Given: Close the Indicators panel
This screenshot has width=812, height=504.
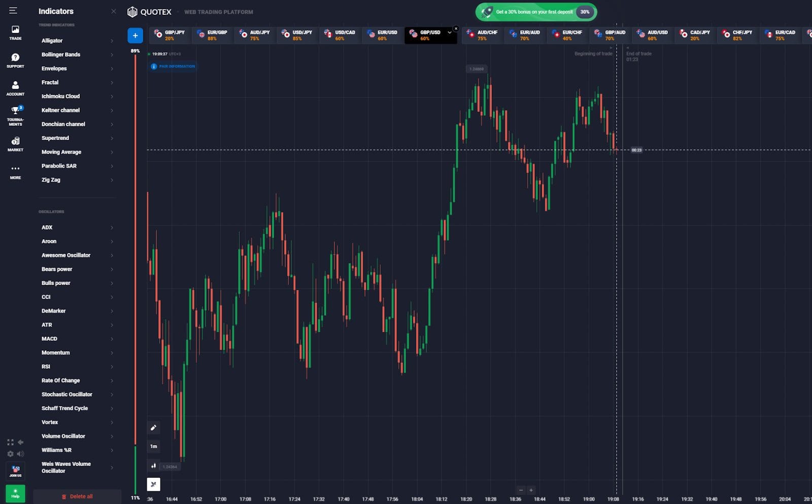Looking at the screenshot, I should (114, 11).
